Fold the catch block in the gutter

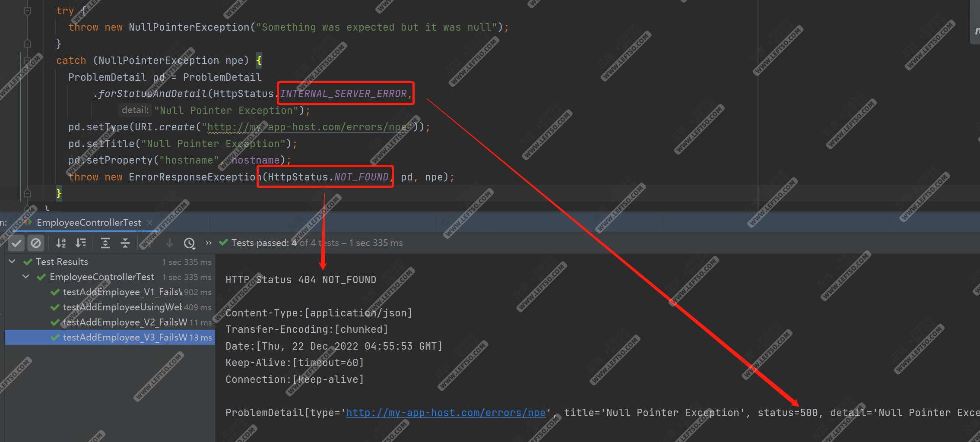[x=27, y=60]
